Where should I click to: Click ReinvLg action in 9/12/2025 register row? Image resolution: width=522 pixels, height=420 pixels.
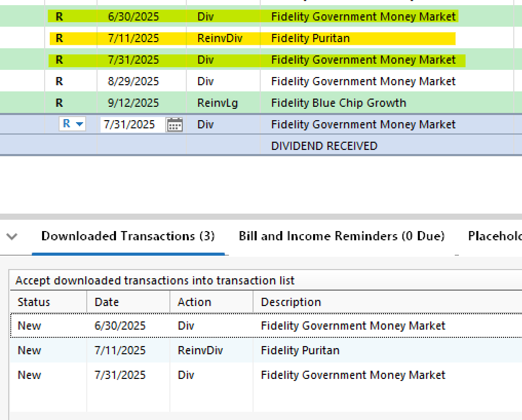click(218, 103)
